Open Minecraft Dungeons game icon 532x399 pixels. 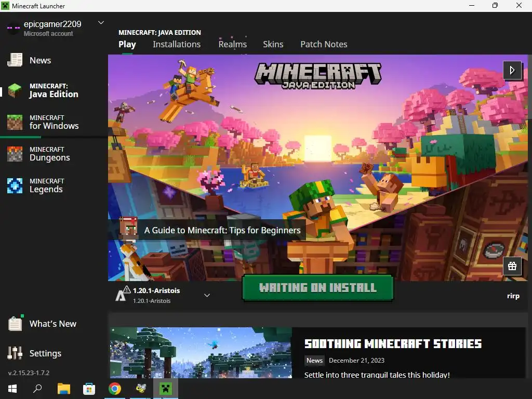click(15, 154)
